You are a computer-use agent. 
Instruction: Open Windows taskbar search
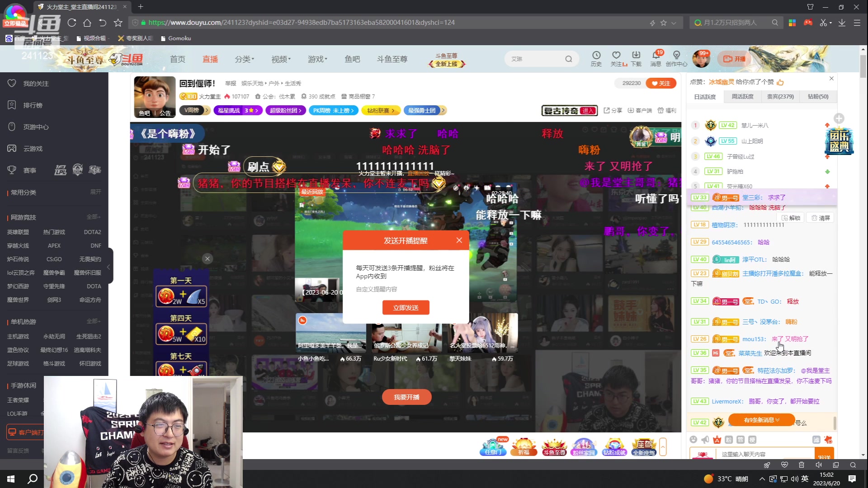[x=33, y=479]
